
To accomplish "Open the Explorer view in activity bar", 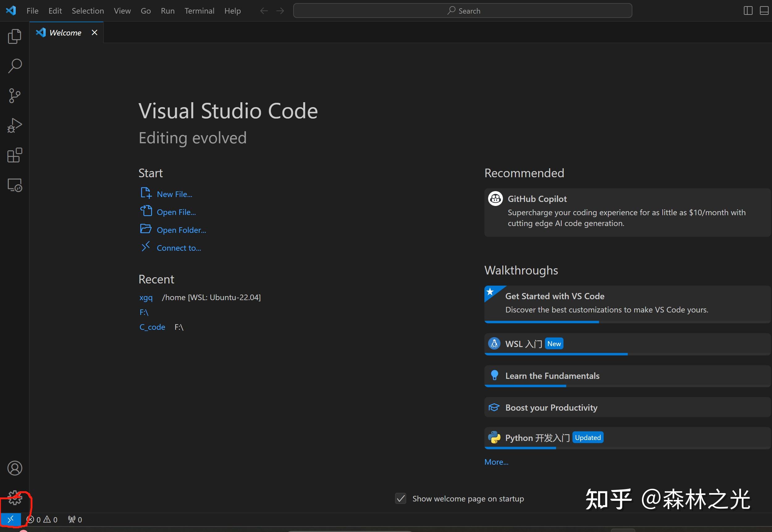I will coord(14,36).
